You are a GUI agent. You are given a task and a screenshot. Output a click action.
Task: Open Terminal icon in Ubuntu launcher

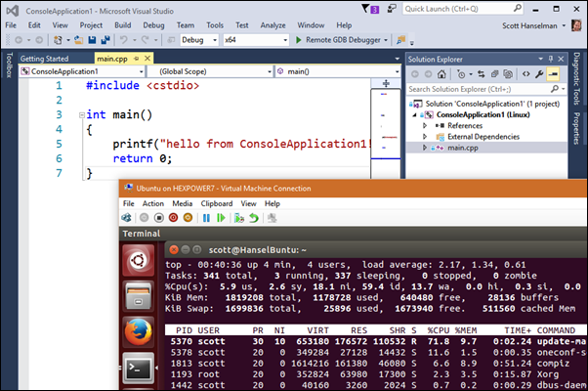click(x=138, y=369)
